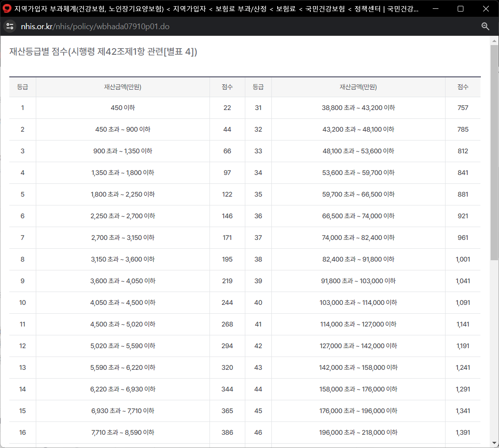Screen dimensions: 499x448
Task: Click the cell '4,500 초과 ~ 5,020 이하'
Action: click(x=123, y=324)
